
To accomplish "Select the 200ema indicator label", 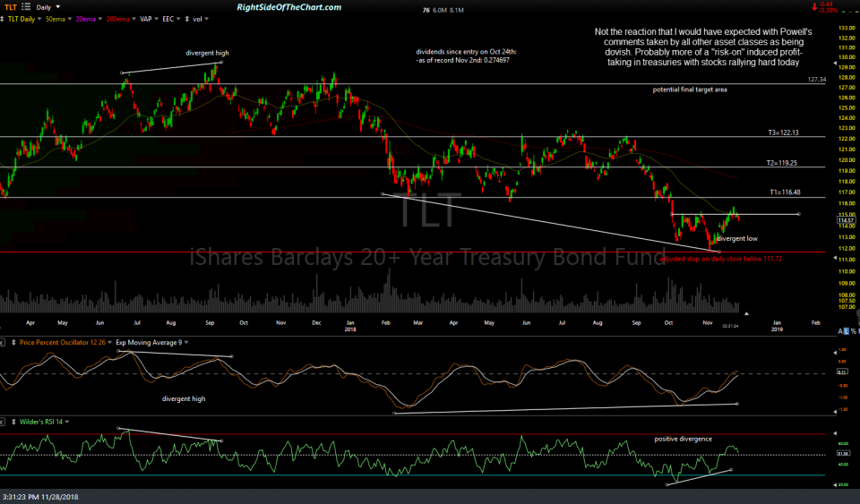I will coord(118,19).
